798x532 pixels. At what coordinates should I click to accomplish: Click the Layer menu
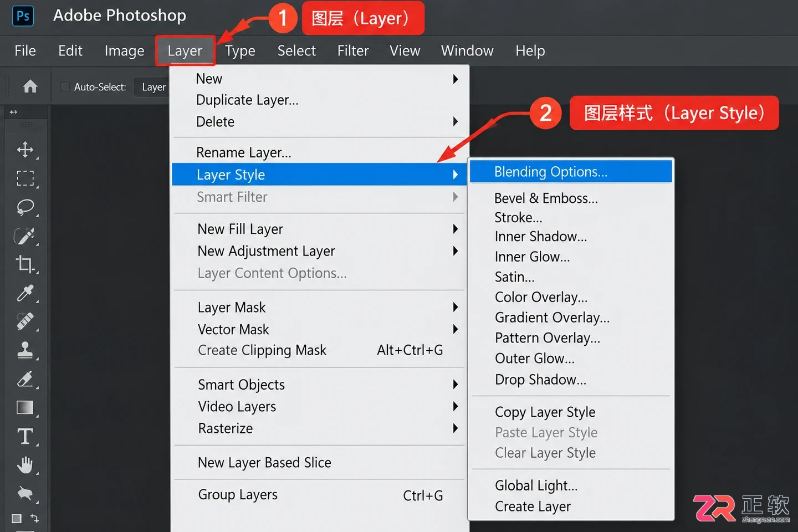click(185, 51)
